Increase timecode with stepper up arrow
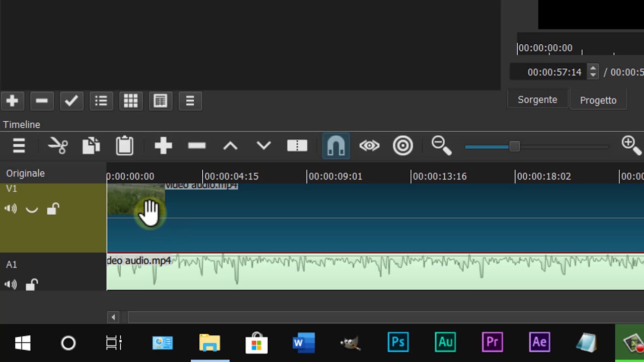644x362 pixels. (x=593, y=68)
